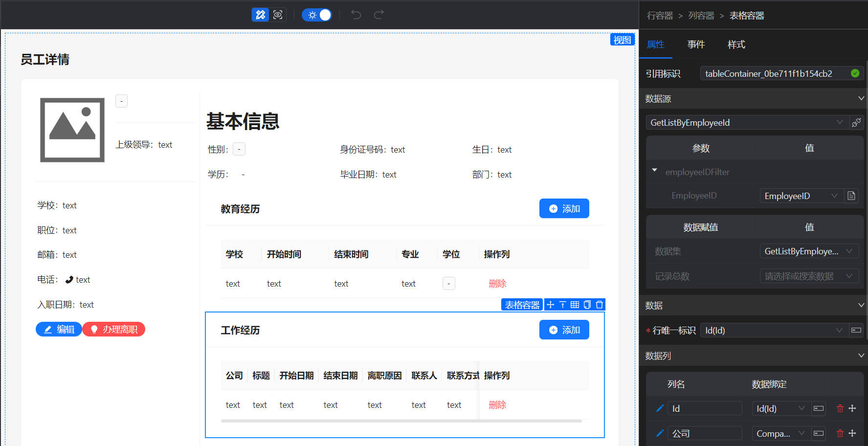Click binding icon in the Id column row

click(819, 408)
